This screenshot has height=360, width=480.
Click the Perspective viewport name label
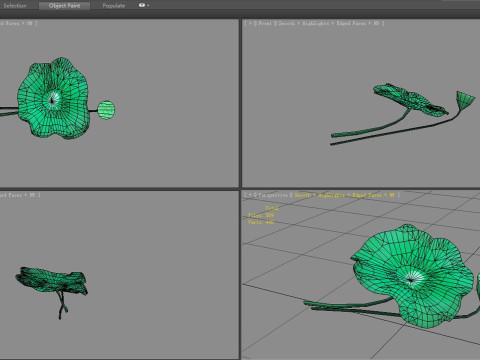click(273, 195)
